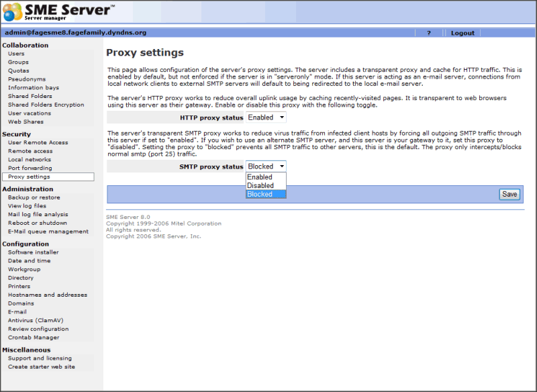Choose Blocked in the SMTP proxy list

click(266, 194)
